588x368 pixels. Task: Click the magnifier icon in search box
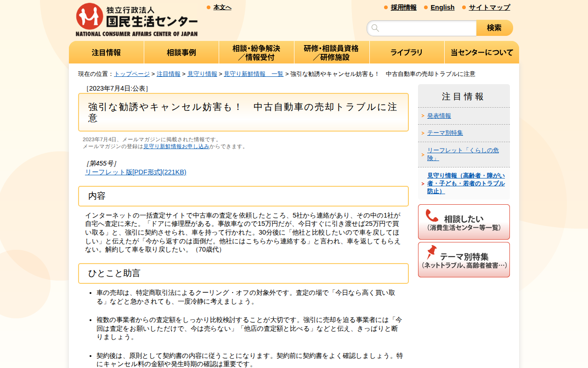tap(375, 28)
